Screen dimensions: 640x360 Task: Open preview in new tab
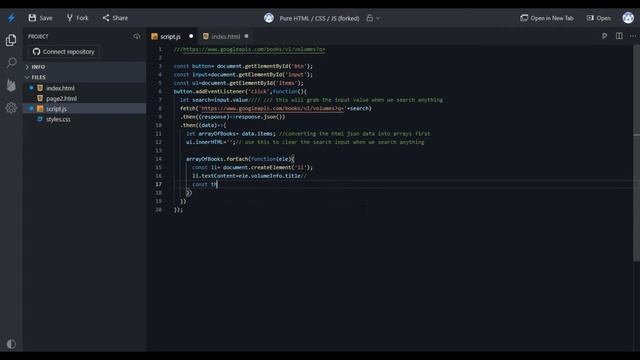(547, 18)
